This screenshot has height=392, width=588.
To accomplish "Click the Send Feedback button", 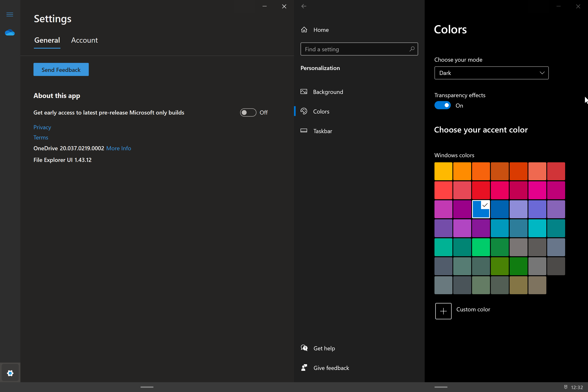I will [61, 69].
